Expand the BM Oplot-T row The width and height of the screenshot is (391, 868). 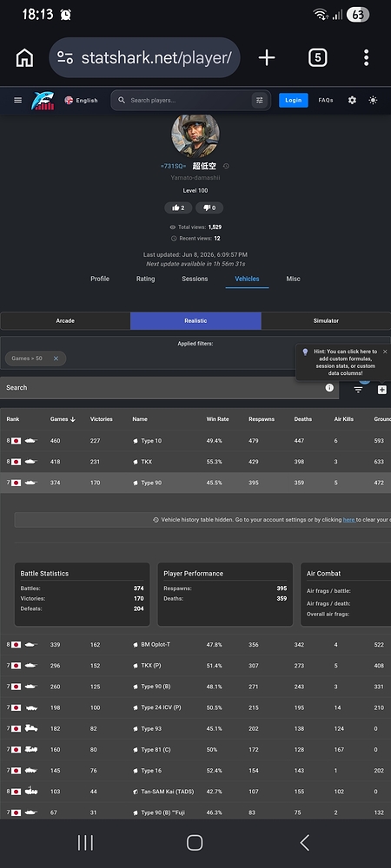195,644
